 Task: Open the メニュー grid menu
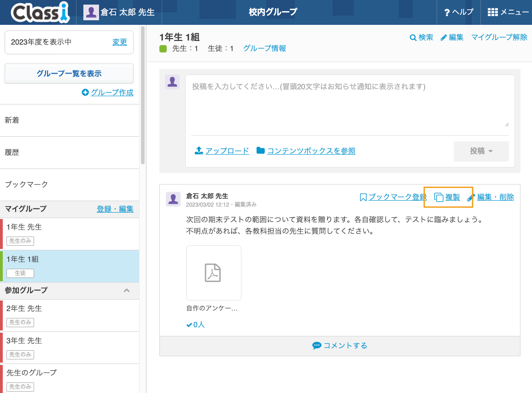[x=508, y=12]
